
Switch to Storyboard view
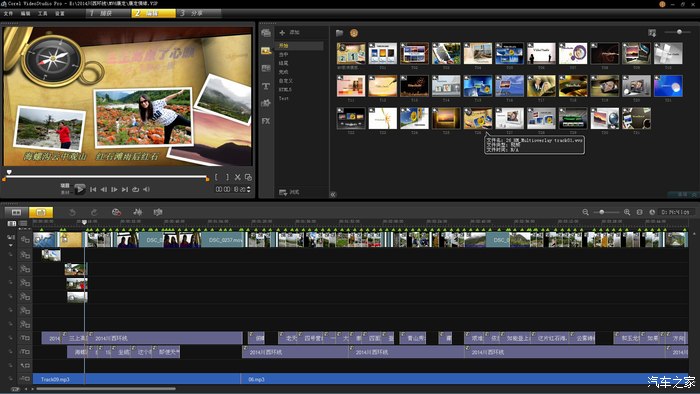[17, 212]
